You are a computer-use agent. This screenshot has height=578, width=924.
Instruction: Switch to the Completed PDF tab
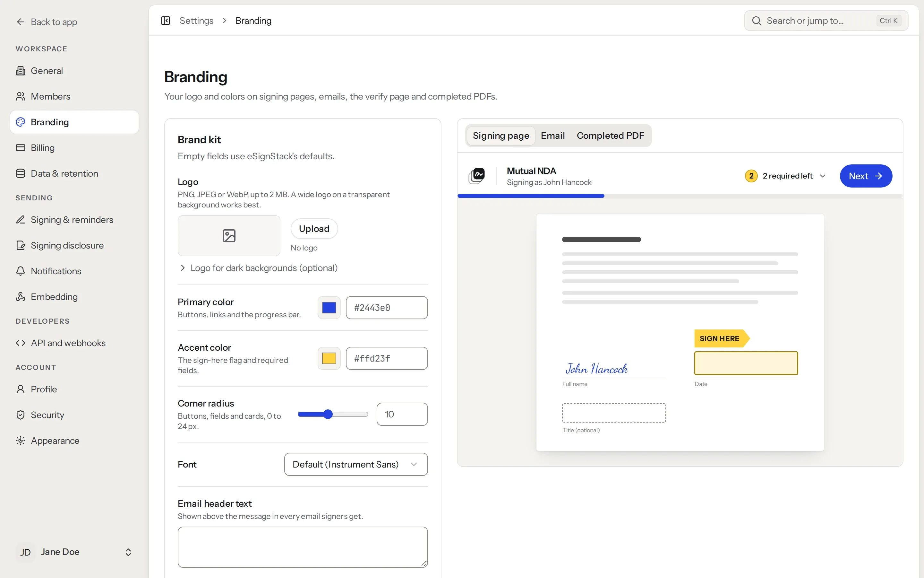point(610,136)
